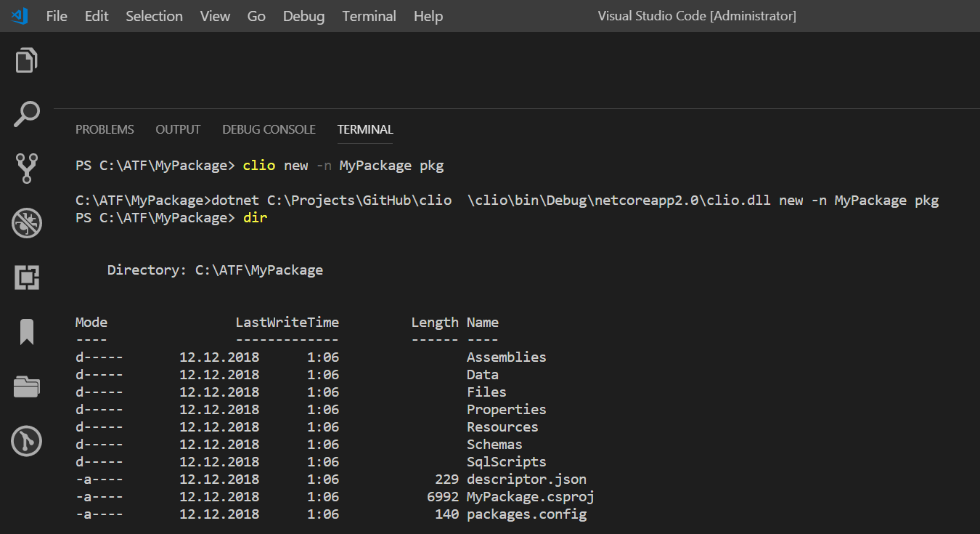Viewport: 980px width, 534px height.
Task: Select the TERMINAL tab
Action: tap(364, 129)
